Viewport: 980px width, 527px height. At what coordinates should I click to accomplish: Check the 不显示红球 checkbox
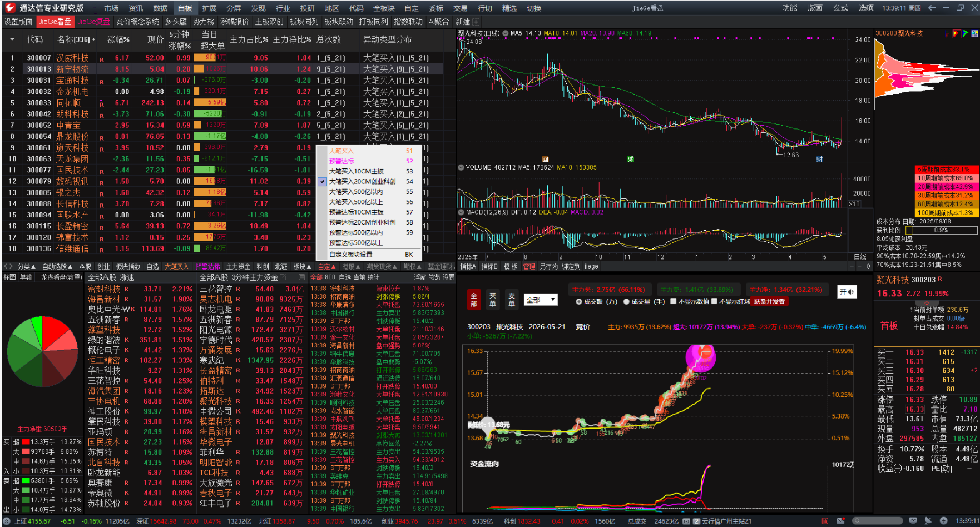[714, 301]
